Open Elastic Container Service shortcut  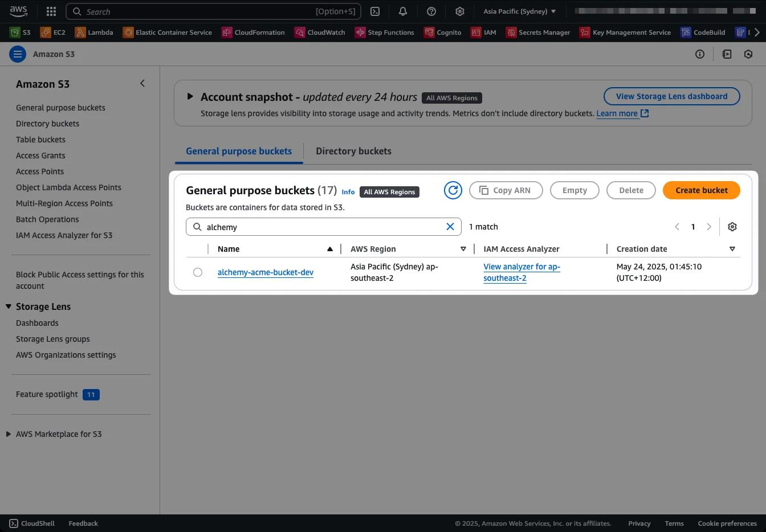coord(168,32)
